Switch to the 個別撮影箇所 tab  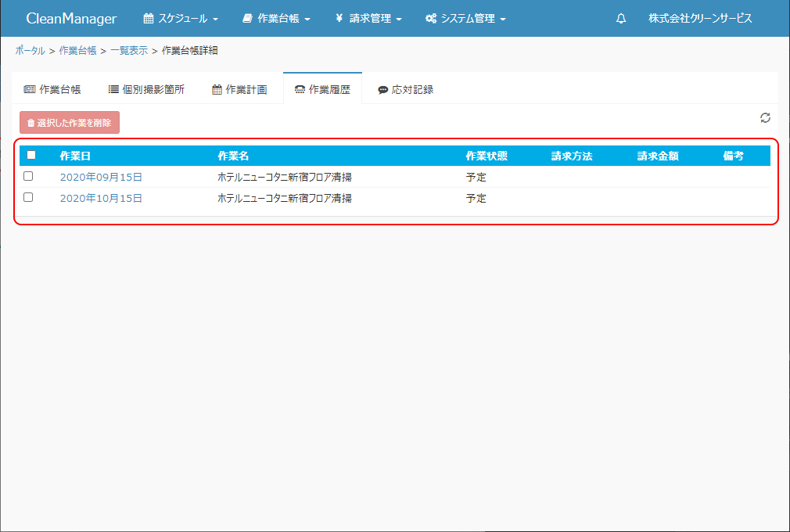tap(146, 89)
